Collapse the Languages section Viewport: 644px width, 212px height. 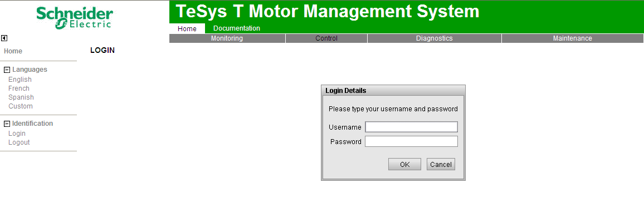7,70
